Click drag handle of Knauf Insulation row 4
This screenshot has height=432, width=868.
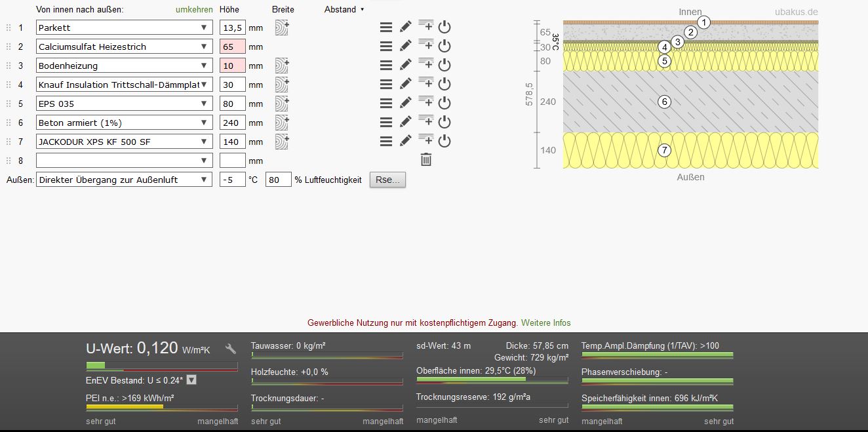pos(9,85)
